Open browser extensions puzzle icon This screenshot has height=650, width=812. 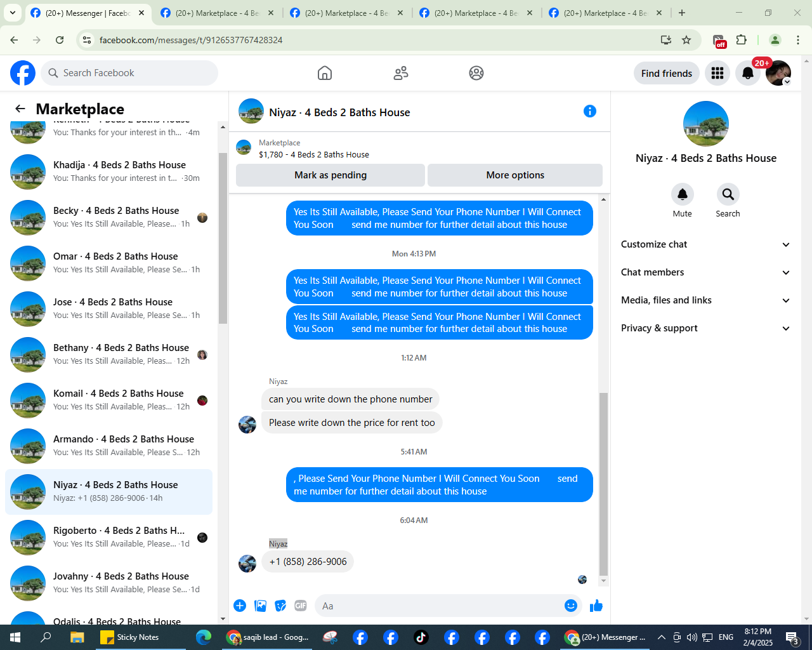click(x=741, y=40)
